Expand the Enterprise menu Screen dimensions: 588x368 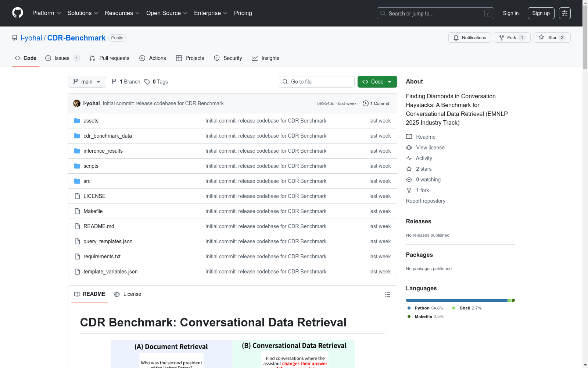click(211, 13)
